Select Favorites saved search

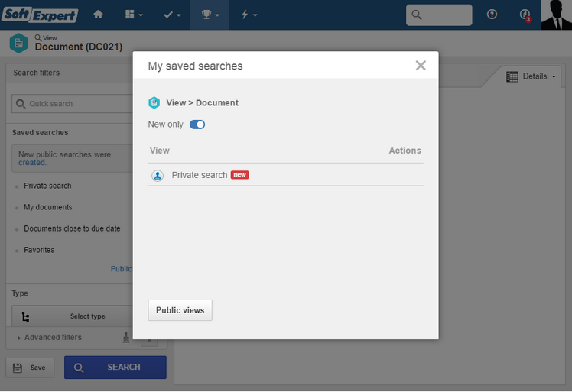40,250
